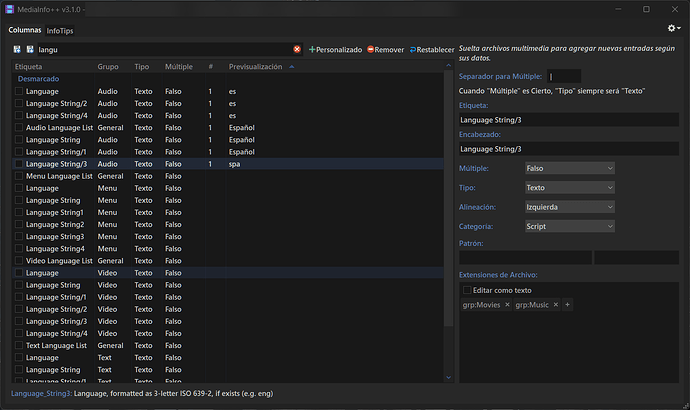Open the settings gear menu
The width and height of the screenshot is (690, 410).
[x=673, y=29]
